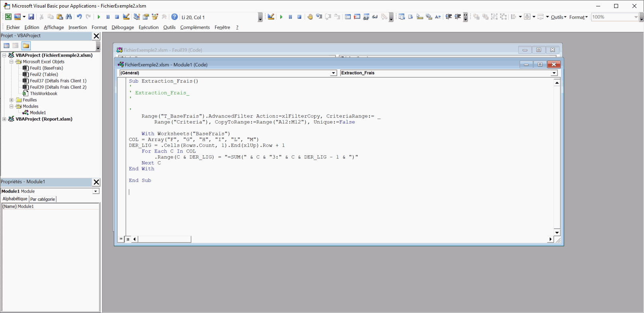Expand the Feuilles folder in project tree
This screenshot has width=644, height=313.
click(x=12, y=100)
